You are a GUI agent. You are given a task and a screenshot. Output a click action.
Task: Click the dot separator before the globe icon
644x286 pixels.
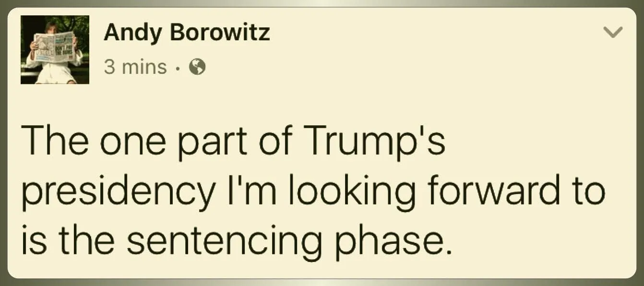pyautogui.click(x=178, y=68)
